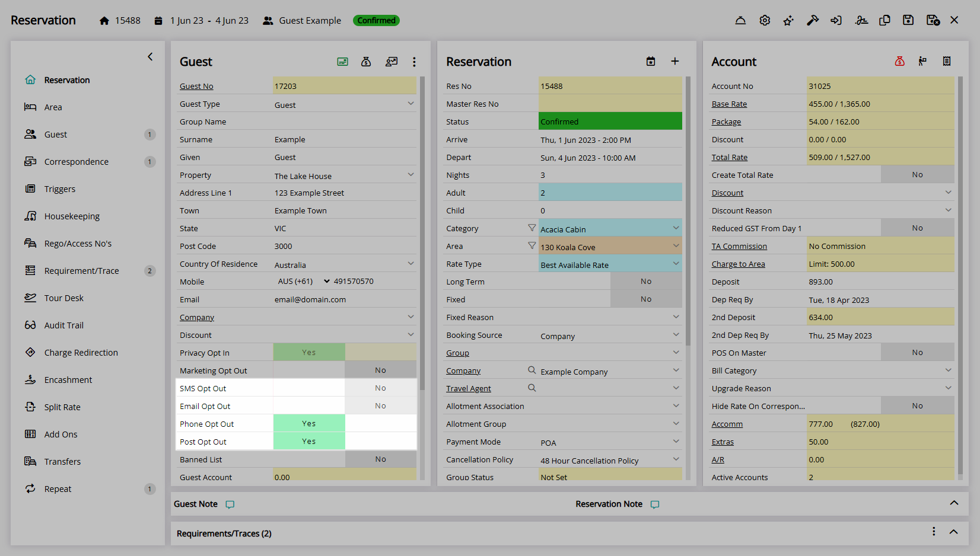The width and height of the screenshot is (980, 556).
Task: Click the check-in arrow icon in top toolbar
Action: click(x=836, y=20)
